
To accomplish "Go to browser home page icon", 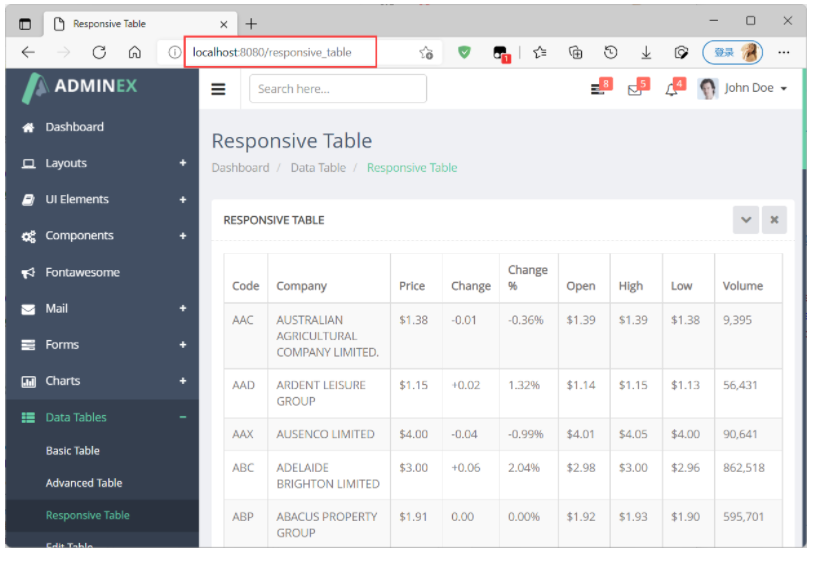I will pyautogui.click(x=134, y=52).
